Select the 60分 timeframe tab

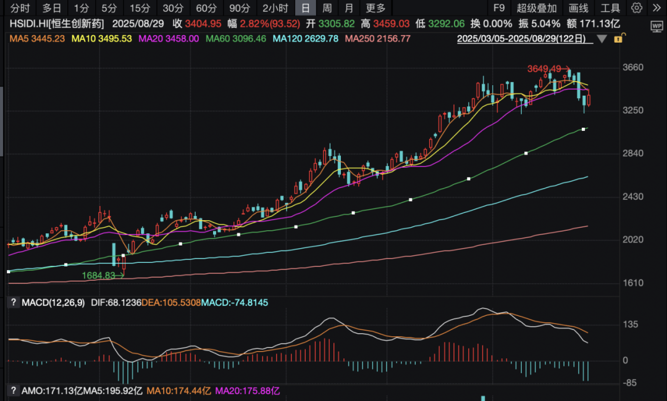click(206, 8)
